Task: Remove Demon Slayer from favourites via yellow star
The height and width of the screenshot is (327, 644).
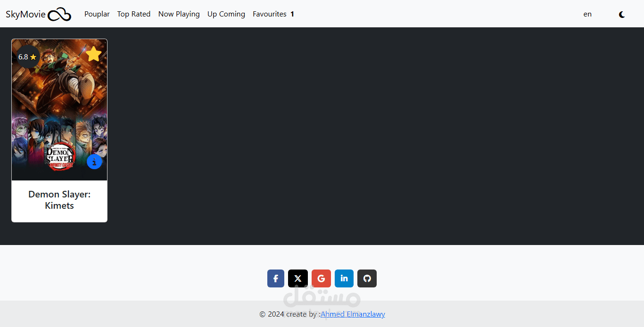Action: pyautogui.click(x=94, y=54)
